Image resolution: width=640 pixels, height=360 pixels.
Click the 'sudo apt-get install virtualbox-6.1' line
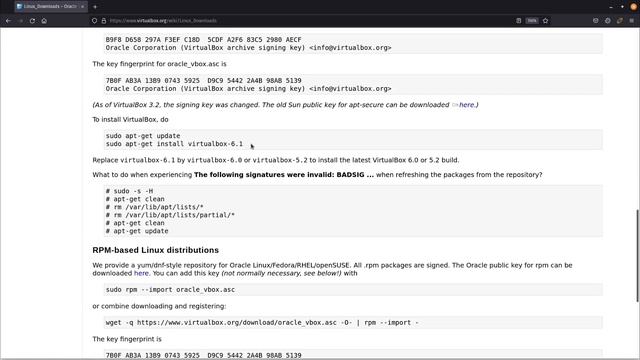[x=174, y=144]
